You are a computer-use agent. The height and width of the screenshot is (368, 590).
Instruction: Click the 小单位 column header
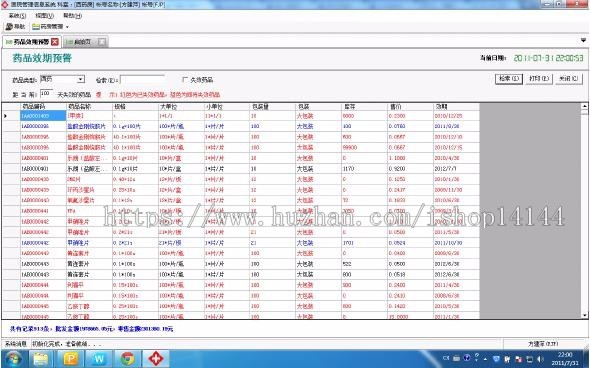[227, 107]
